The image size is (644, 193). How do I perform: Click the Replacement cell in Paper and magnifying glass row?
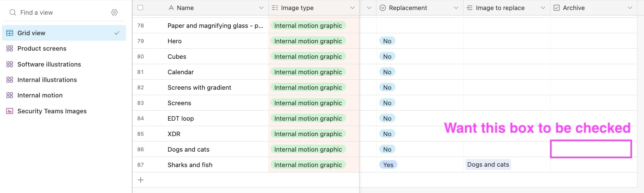420,26
